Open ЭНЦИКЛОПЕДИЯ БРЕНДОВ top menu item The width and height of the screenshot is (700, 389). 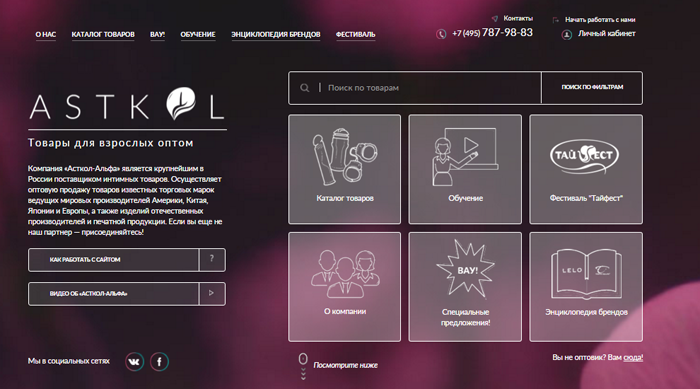click(x=275, y=34)
